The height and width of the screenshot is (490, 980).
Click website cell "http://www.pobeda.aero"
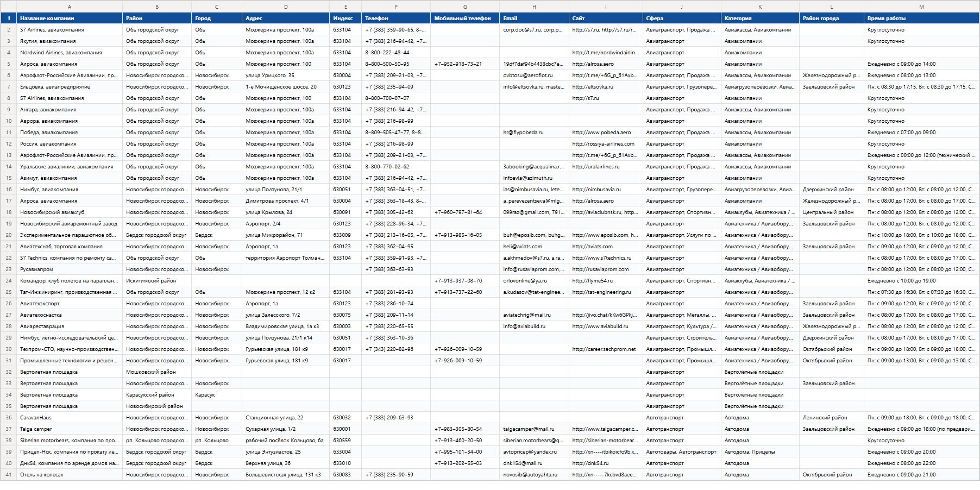[x=606, y=133]
